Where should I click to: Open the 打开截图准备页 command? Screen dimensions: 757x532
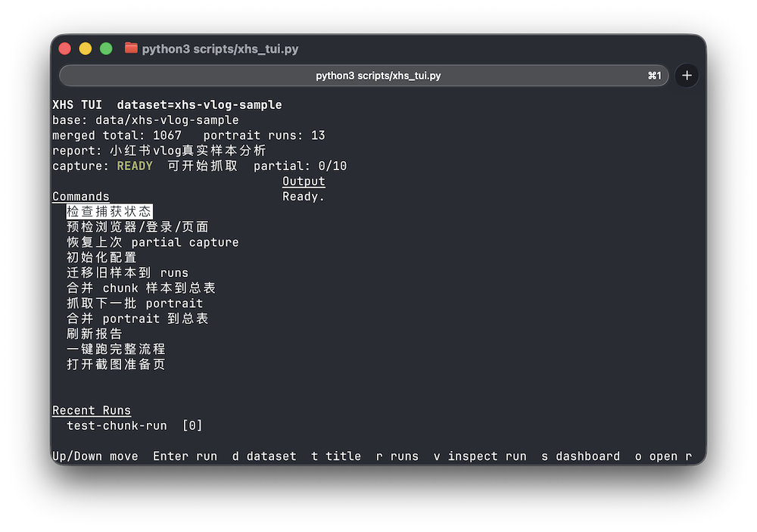(x=116, y=364)
